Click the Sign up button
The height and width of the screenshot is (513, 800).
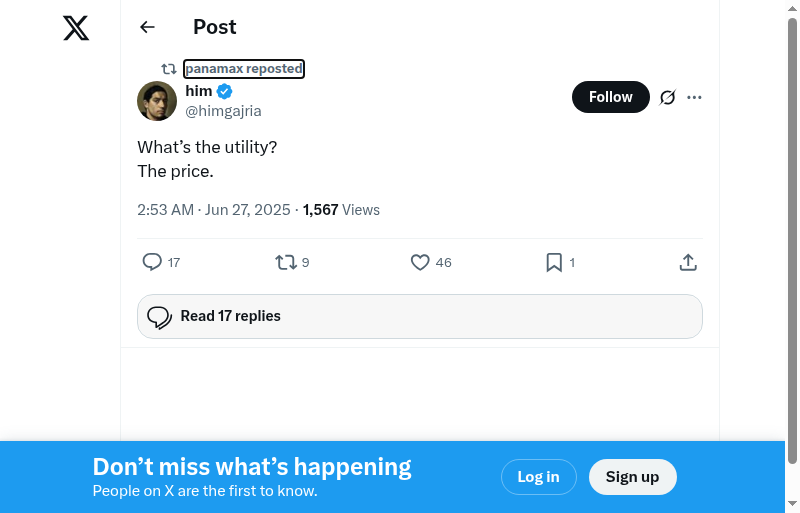[x=632, y=477]
